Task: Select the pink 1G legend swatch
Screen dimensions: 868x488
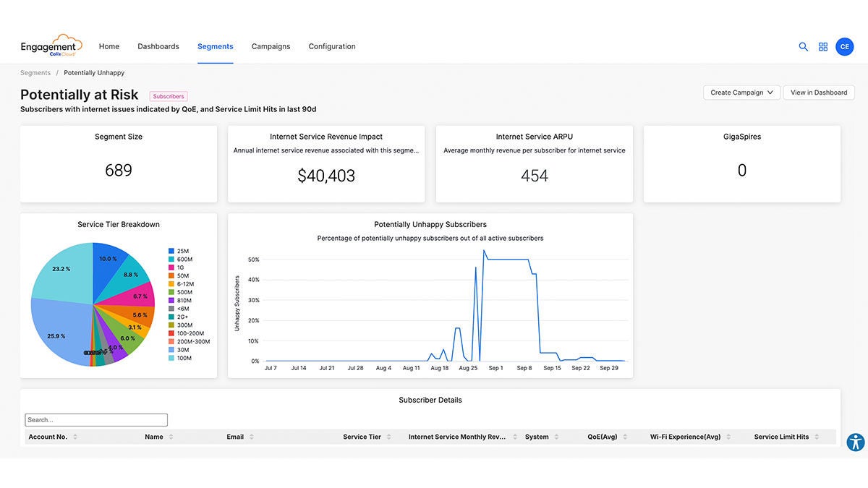Action: tap(171, 267)
